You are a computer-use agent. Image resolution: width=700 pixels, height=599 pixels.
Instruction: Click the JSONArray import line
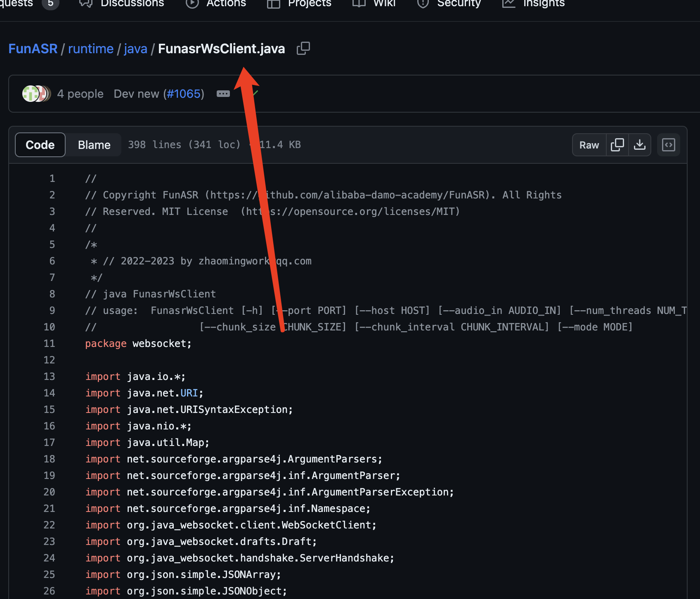[183, 575]
